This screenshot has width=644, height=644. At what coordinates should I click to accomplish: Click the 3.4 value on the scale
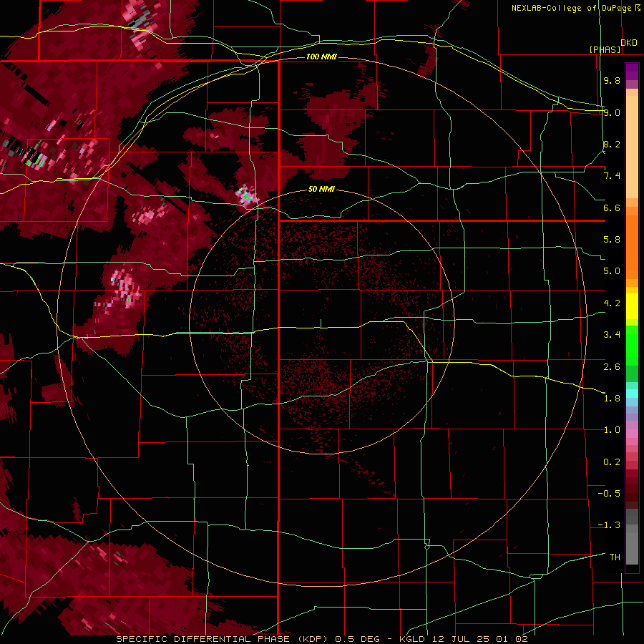[612, 334]
